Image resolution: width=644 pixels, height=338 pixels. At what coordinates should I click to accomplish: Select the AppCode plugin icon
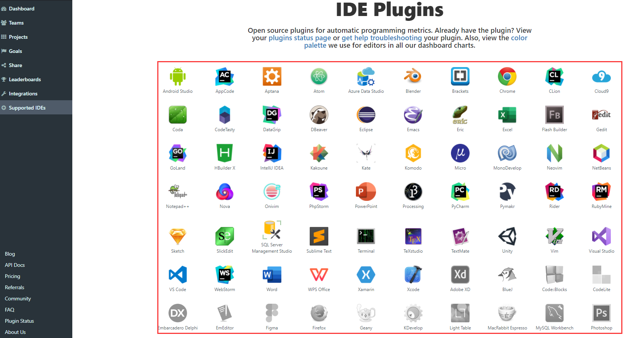pyautogui.click(x=225, y=76)
